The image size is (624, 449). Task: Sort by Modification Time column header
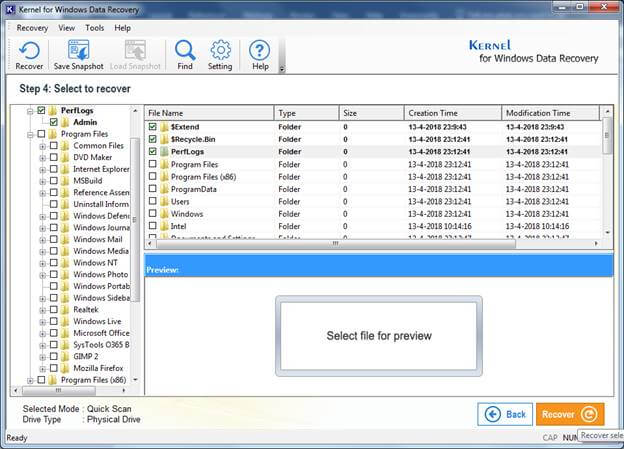pos(550,113)
